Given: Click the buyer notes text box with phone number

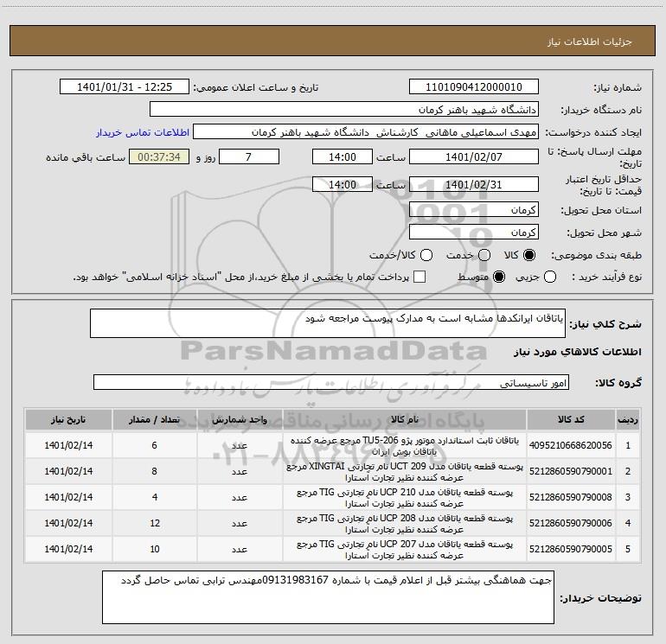Looking at the screenshot, I should click(328, 597).
